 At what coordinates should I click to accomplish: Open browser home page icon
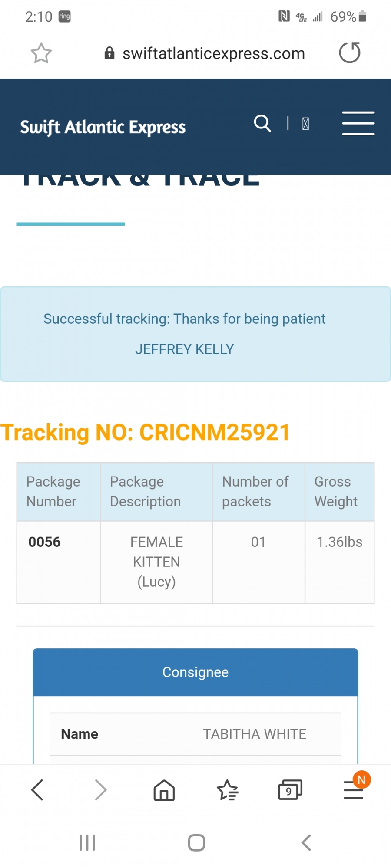[164, 790]
